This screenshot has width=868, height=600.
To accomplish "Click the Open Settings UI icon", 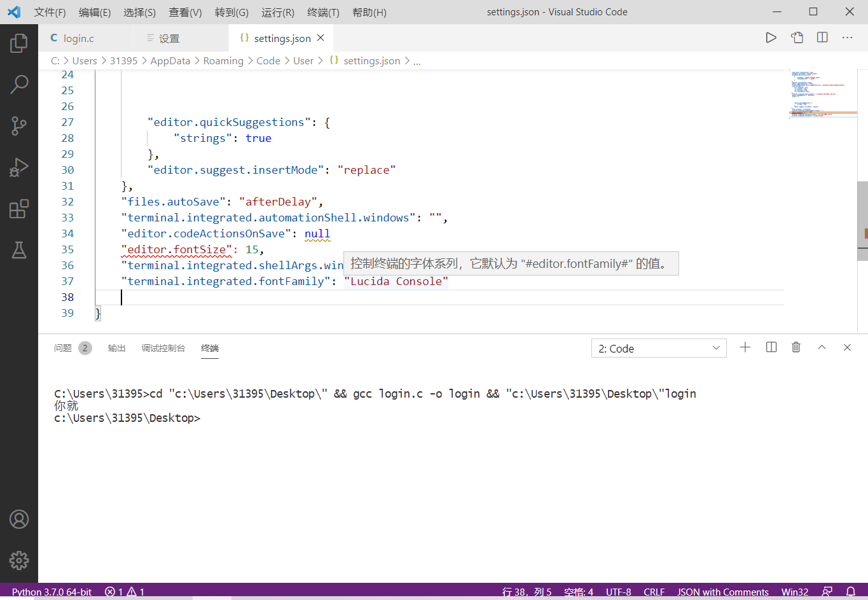I will [x=797, y=38].
